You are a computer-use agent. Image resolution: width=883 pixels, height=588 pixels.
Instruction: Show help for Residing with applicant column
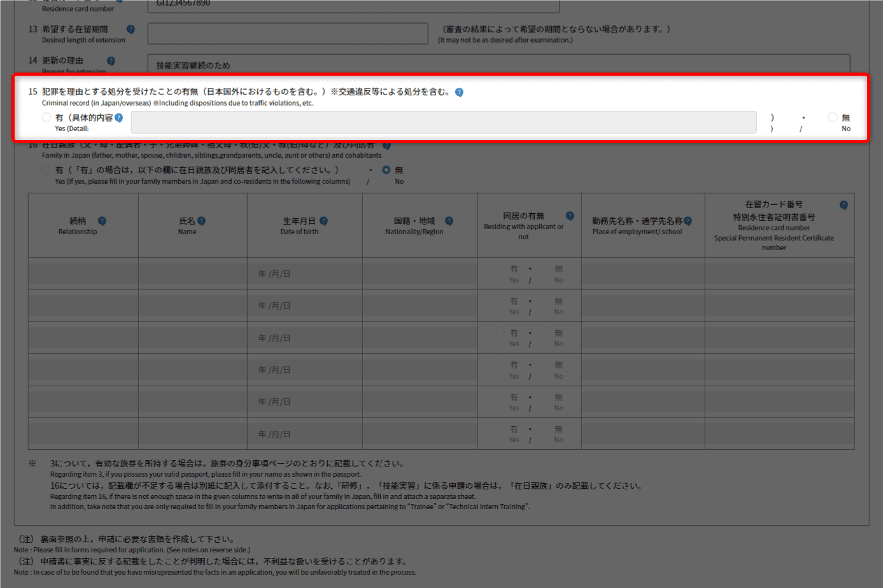click(570, 216)
